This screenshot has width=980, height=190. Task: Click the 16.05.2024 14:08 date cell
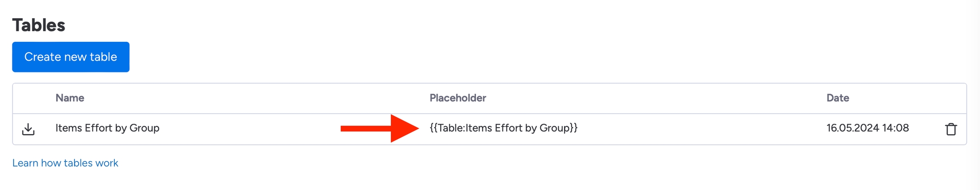(867, 128)
